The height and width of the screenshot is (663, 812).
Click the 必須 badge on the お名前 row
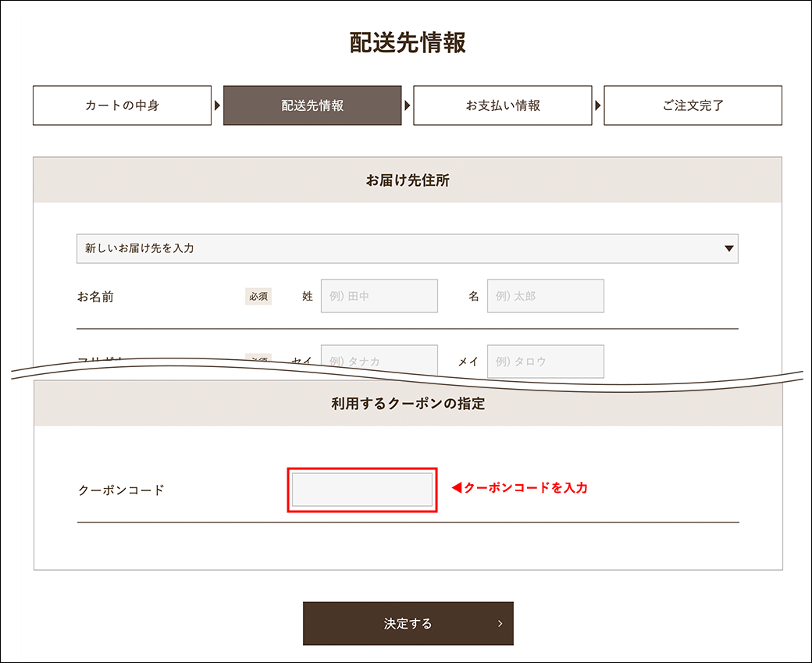click(x=258, y=296)
